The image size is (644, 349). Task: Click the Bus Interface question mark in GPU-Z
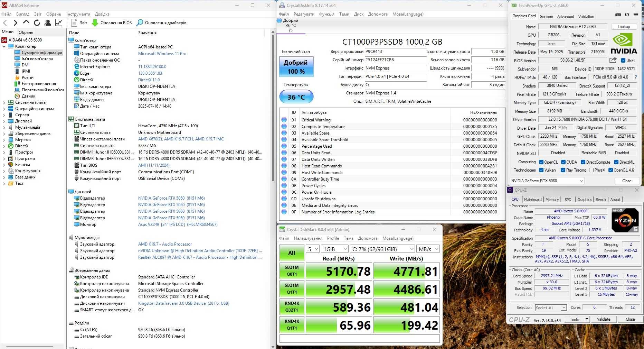(x=636, y=77)
